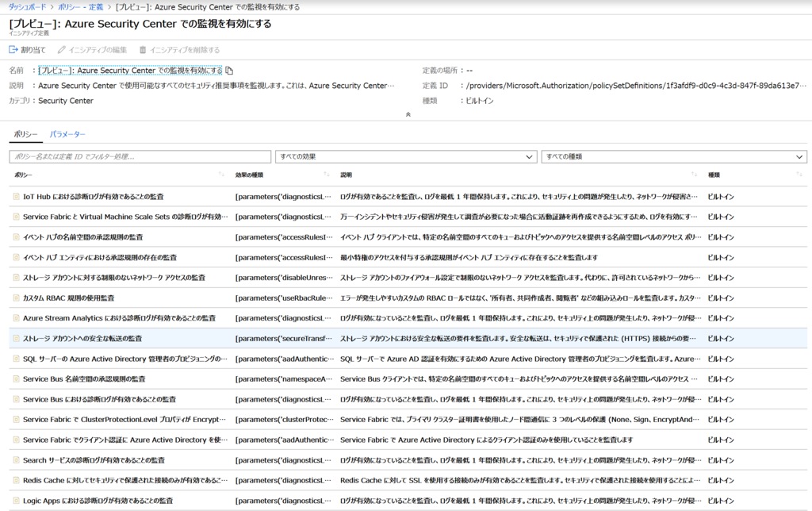Click the initiative 説明 description text

click(x=216, y=86)
